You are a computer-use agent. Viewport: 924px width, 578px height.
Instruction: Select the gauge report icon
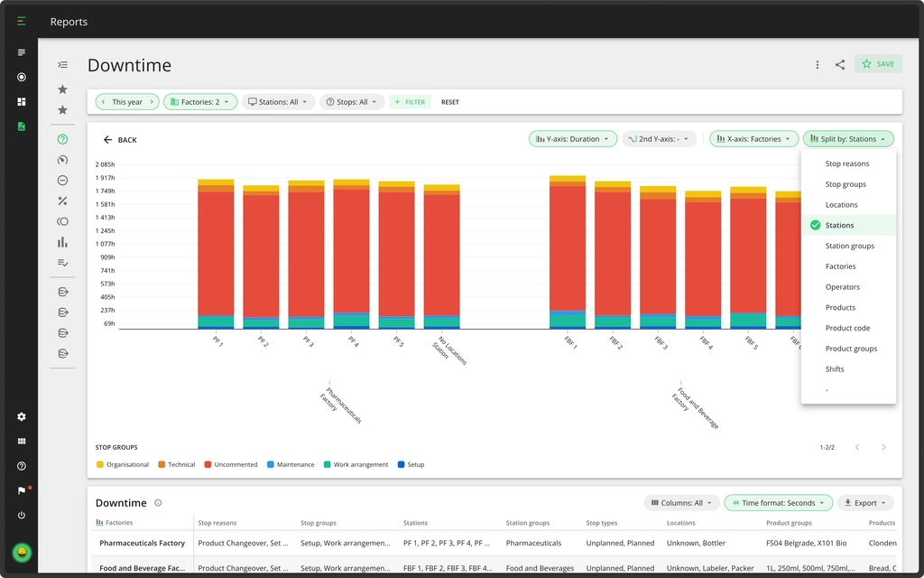click(62, 160)
